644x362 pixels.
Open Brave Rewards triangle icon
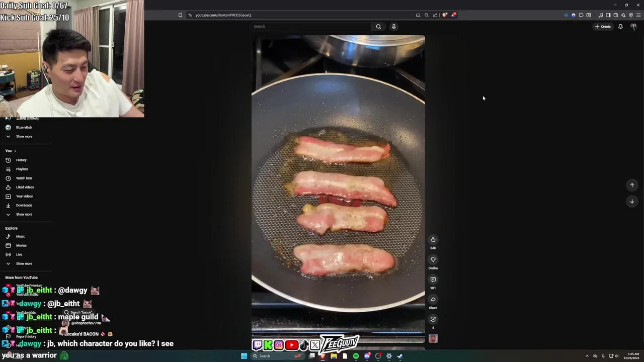pos(453,15)
